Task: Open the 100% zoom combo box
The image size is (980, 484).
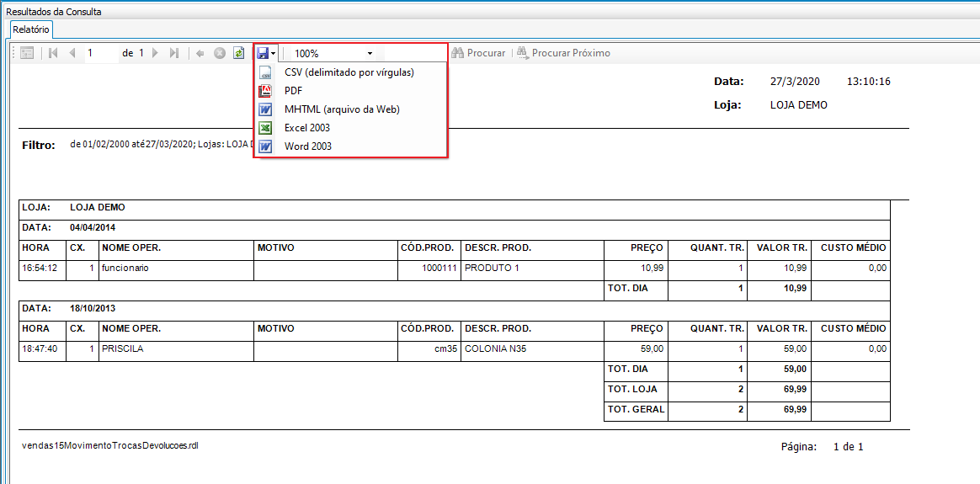Action: [x=333, y=54]
